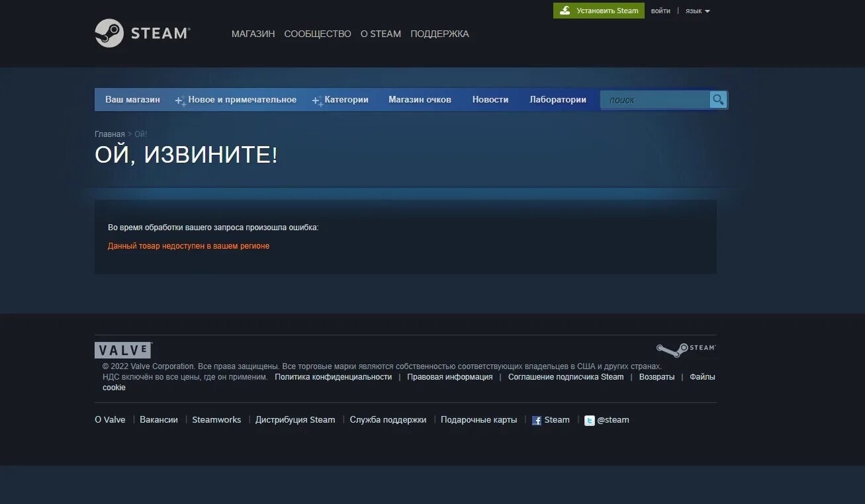Open the О Valve footer link
The image size is (865, 504).
coord(110,420)
